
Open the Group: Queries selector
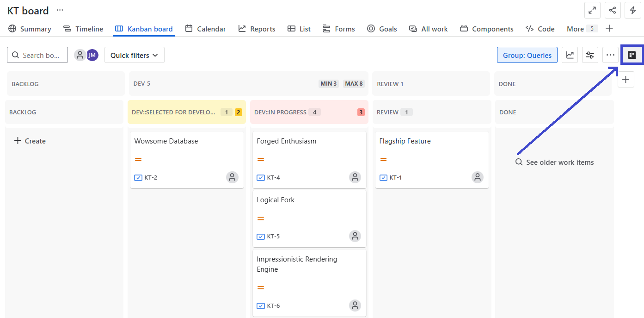527,55
